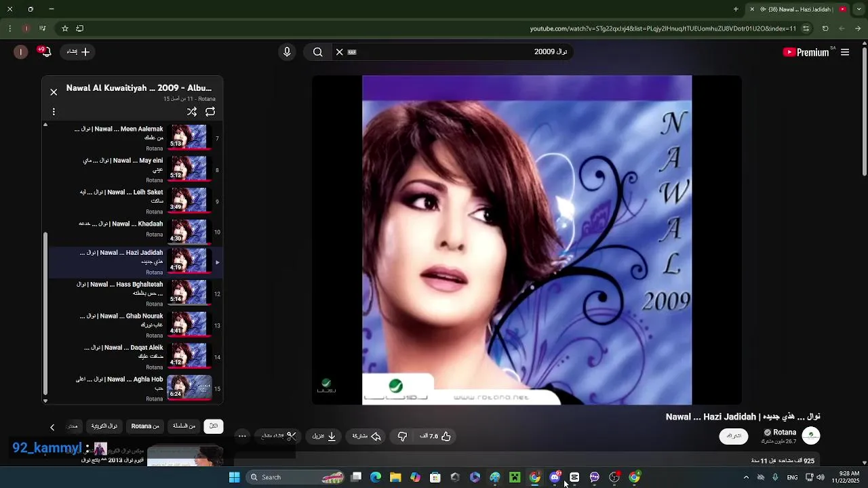This screenshot has width=868, height=488.
Task: Show more filter chips with the left chevron
Action: coord(52,427)
